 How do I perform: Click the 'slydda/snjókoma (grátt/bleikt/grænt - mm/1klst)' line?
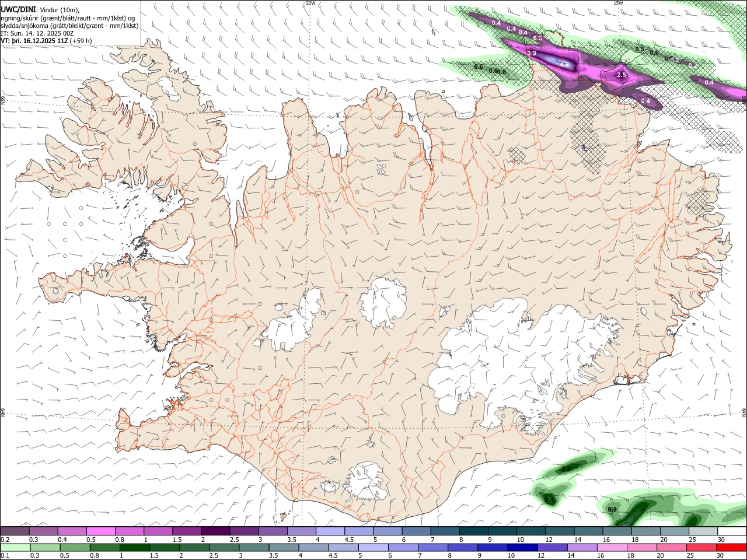70,26
